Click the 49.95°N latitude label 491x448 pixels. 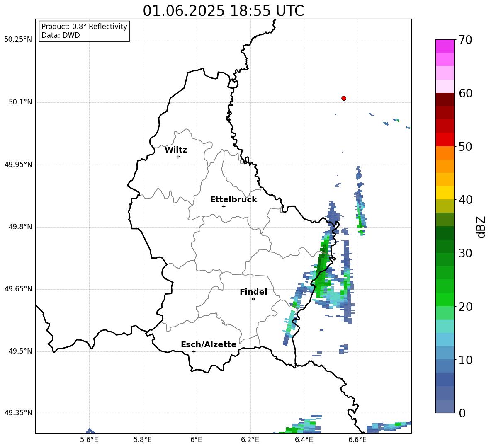pos(18,165)
